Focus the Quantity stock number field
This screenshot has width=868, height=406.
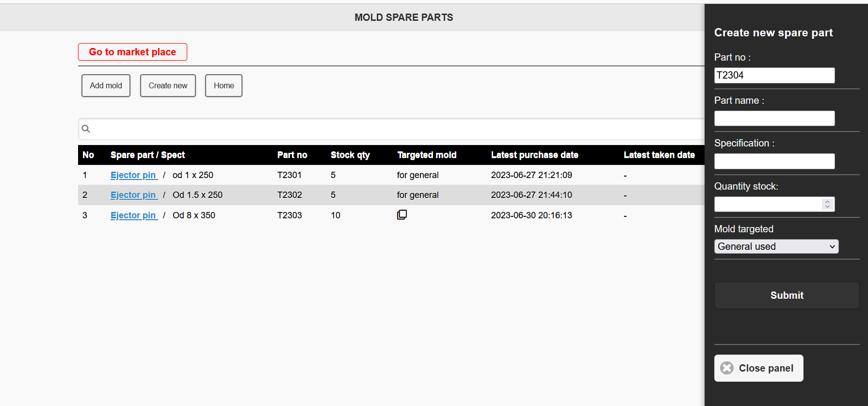point(768,204)
